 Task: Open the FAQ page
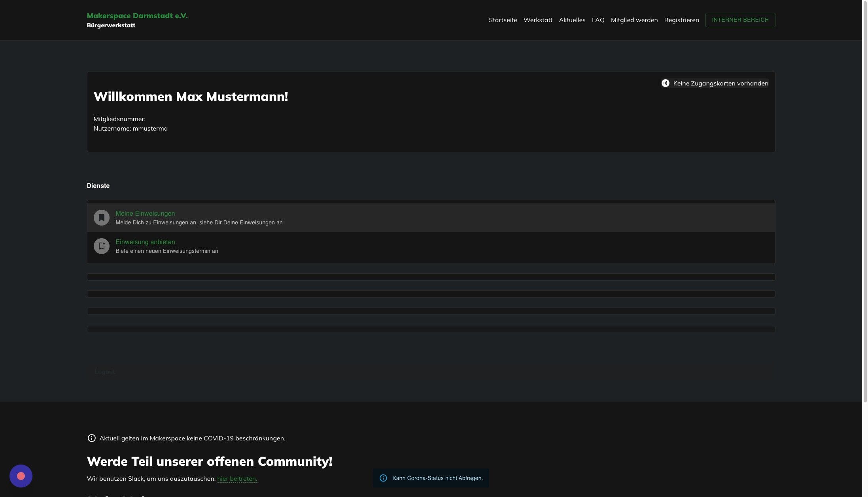[x=598, y=20]
